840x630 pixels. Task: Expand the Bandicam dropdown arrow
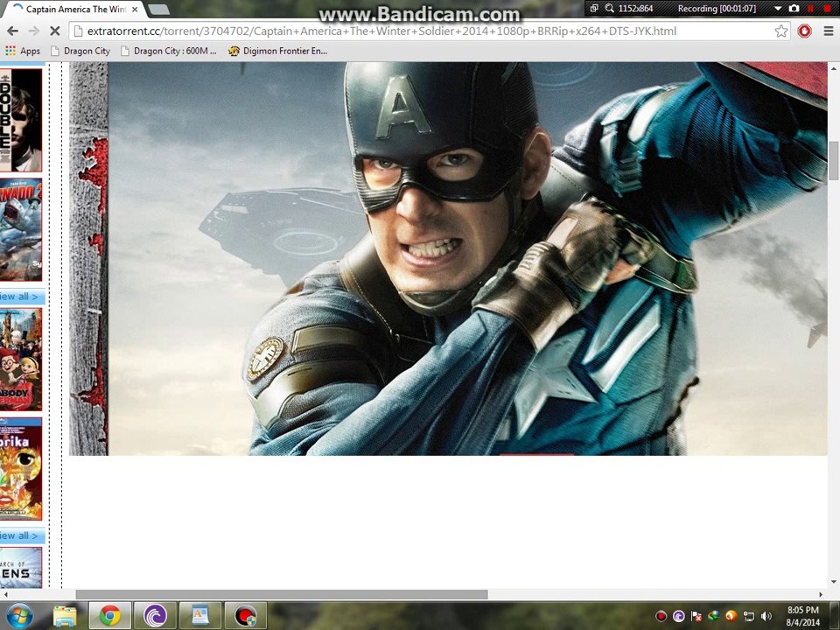click(778, 9)
